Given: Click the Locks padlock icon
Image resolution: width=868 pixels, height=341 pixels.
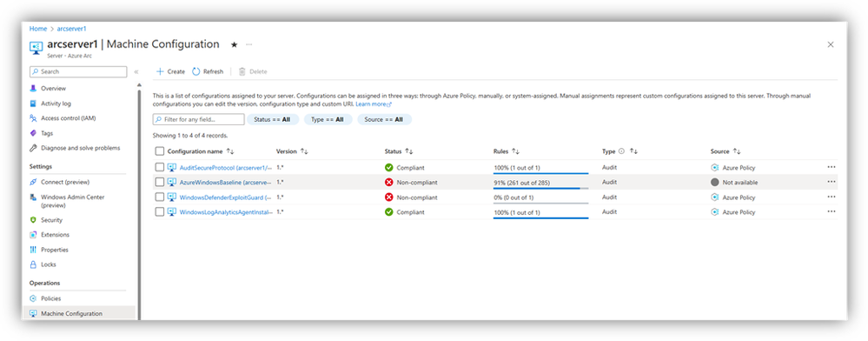Looking at the screenshot, I should (x=33, y=264).
